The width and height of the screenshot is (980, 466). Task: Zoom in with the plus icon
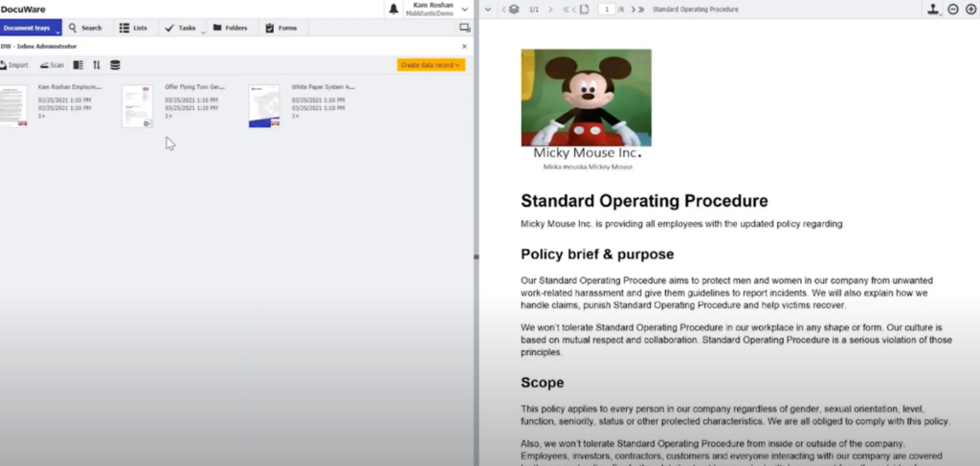(x=970, y=9)
